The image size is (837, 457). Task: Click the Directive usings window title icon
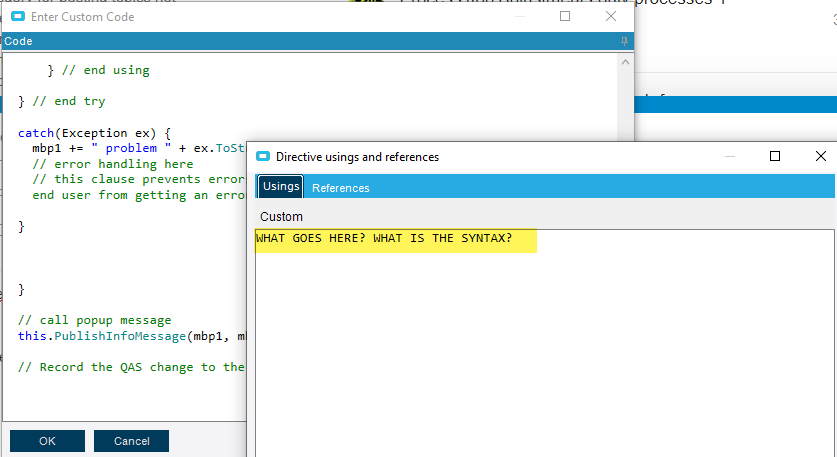point(263,156)
